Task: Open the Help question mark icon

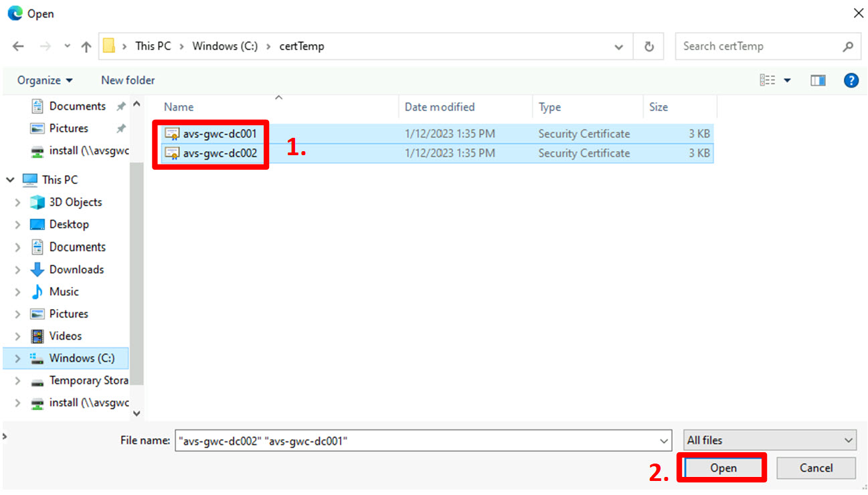Action: 851,80
